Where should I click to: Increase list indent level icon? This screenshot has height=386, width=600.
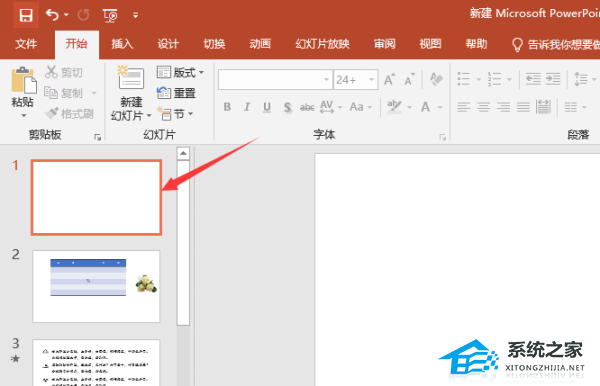tap(553, 79)
